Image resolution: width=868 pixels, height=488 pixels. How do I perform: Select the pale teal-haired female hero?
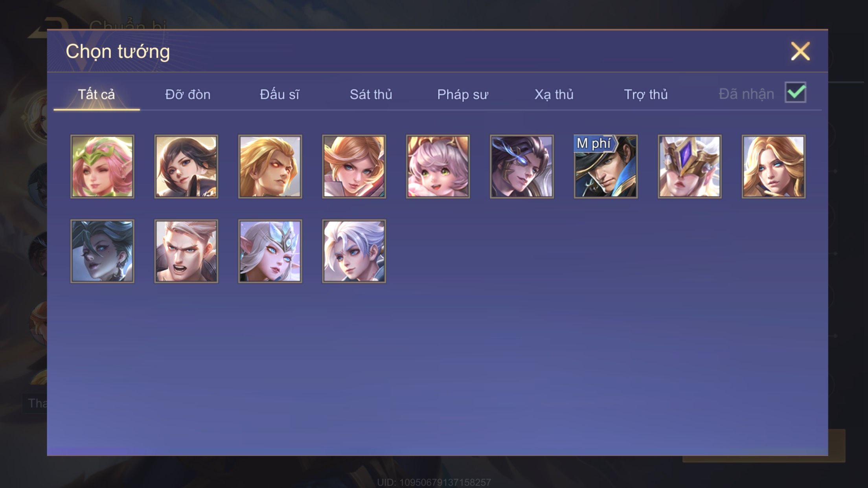coord(102,251)
